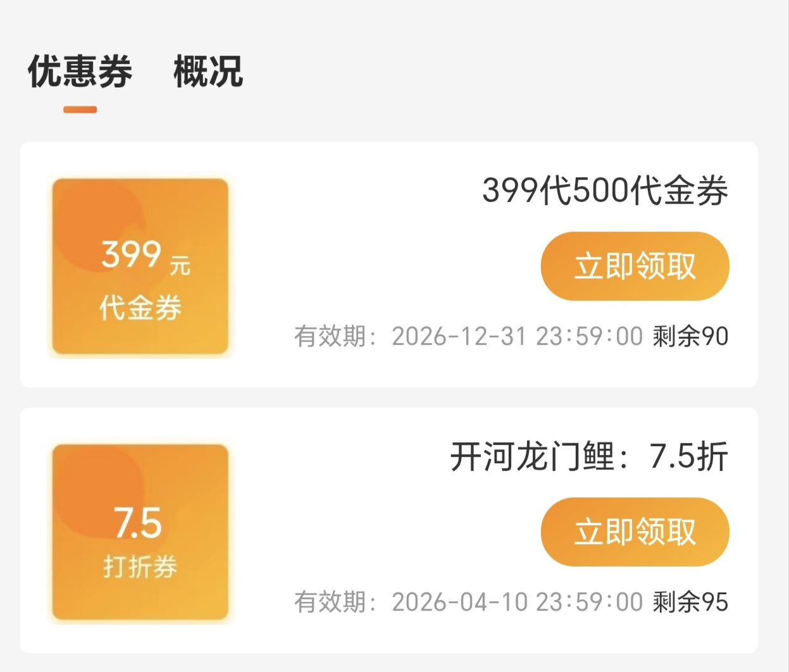
Task: Tap the 剩余90 remaining count
Action: [x=690, y=337]
